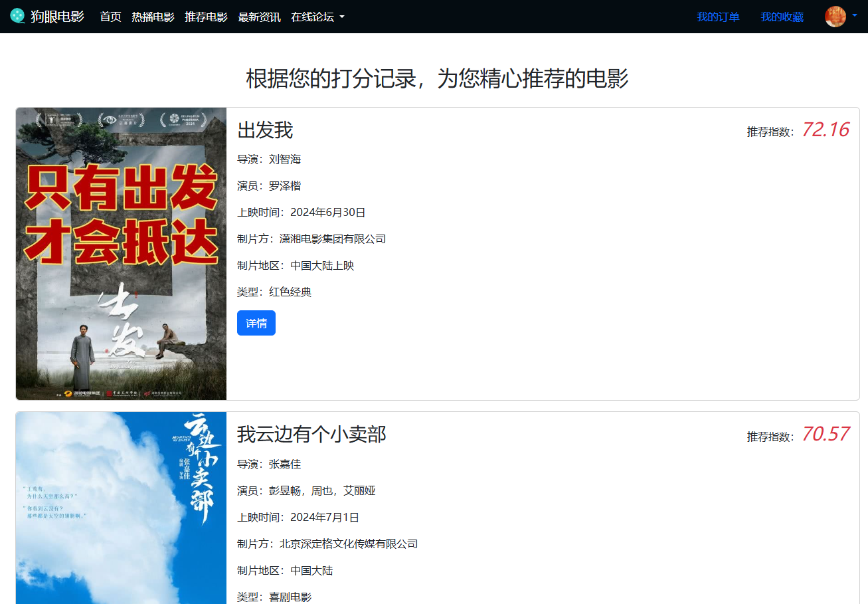This screenshot has height=604, width=868.
Task: Click actor text 演员：罗泽楷
Action: (x=269, y=186)
